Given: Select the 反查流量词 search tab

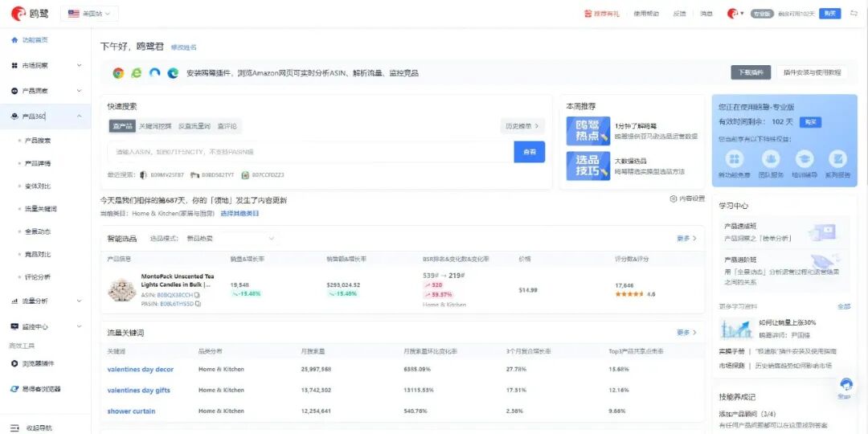Looking at the screenshot, I should tap(194, 126).
